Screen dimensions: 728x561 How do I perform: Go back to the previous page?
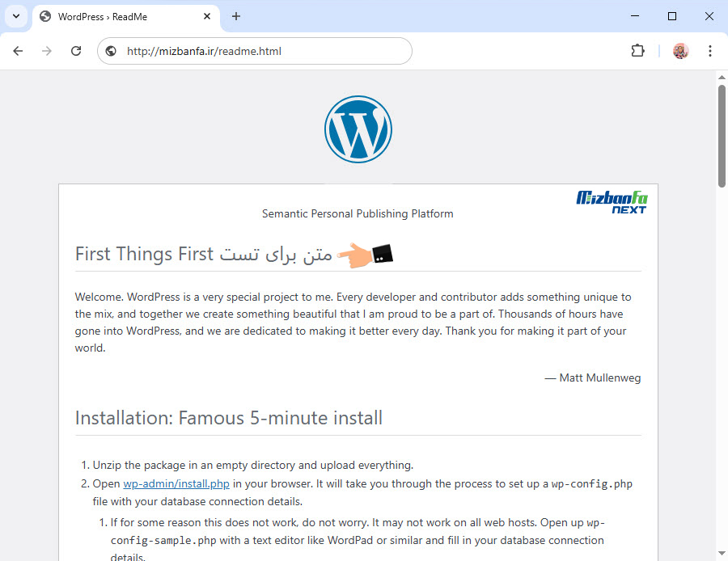[18, 51]
